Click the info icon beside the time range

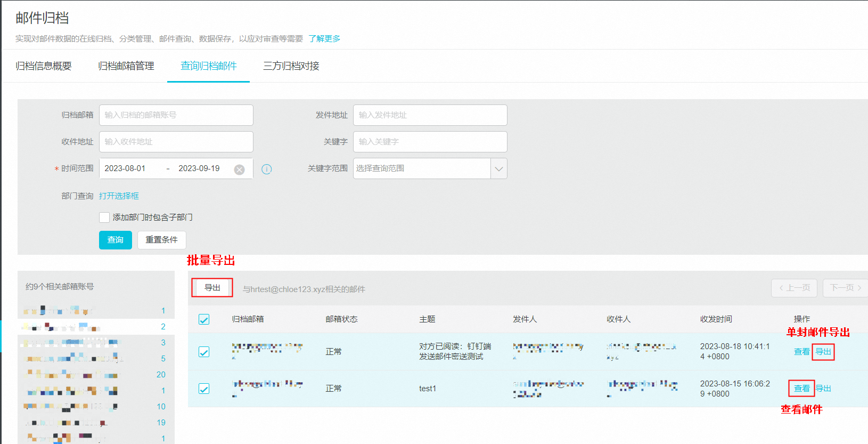pos(267,169)
